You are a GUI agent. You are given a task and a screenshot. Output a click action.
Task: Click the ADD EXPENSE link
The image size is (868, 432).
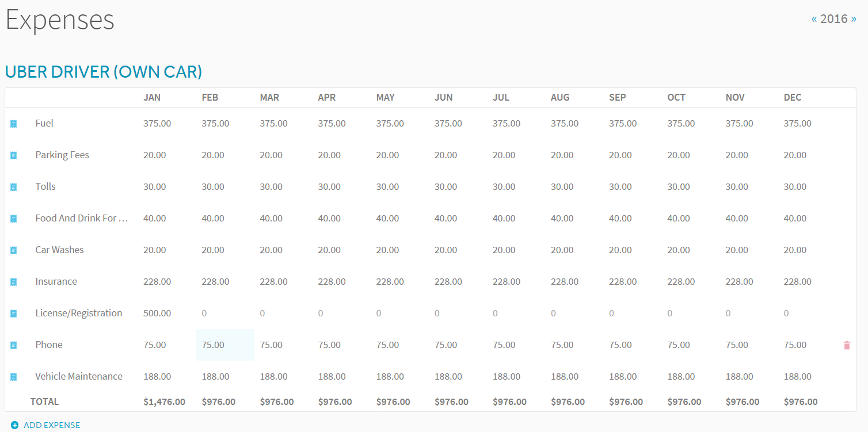click(x=52, y=425)
